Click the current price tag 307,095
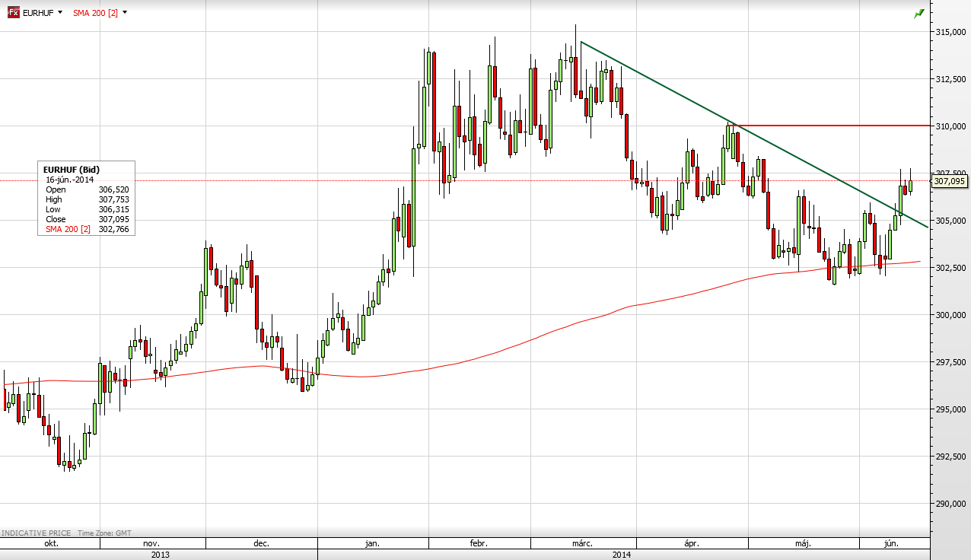This screenshot has height=560, width=971. coord(950,181)
